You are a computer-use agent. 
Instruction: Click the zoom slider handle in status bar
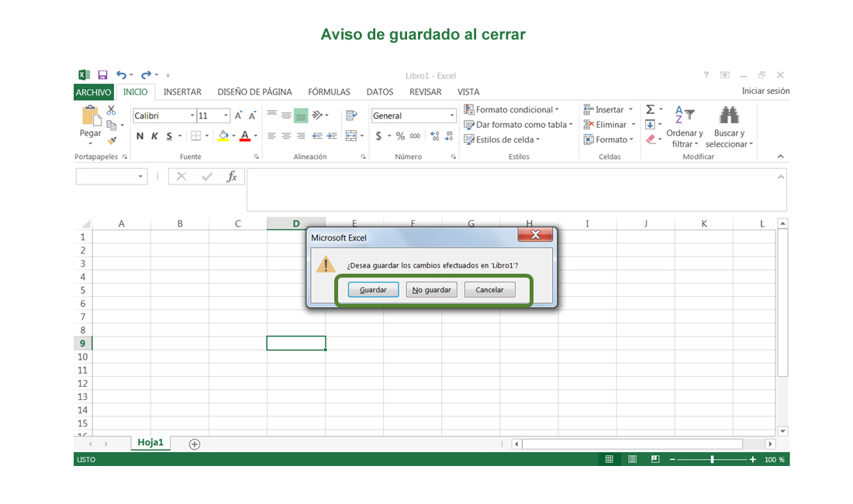(712, 460)
